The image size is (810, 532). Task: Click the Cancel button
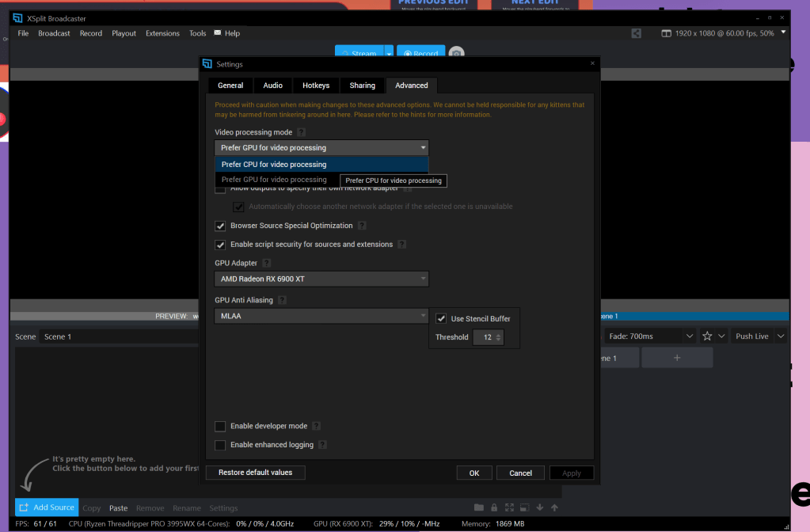[520, 473]
